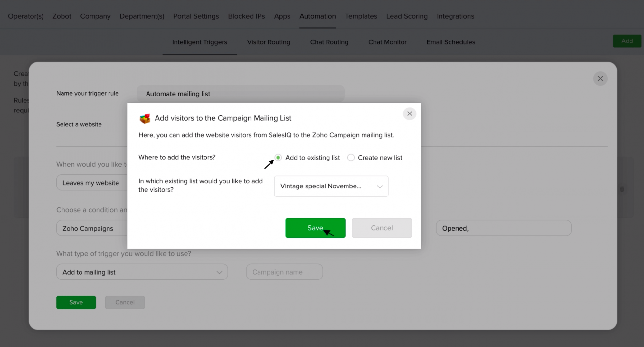Open the Apps section
The width and height of the screenshot is (644, 347).
(282, 16)
